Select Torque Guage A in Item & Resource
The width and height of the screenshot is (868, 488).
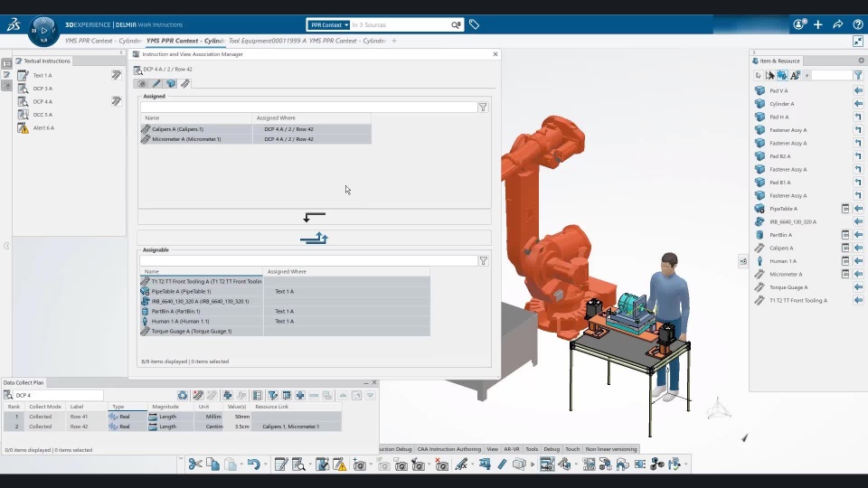coord(788,287)
